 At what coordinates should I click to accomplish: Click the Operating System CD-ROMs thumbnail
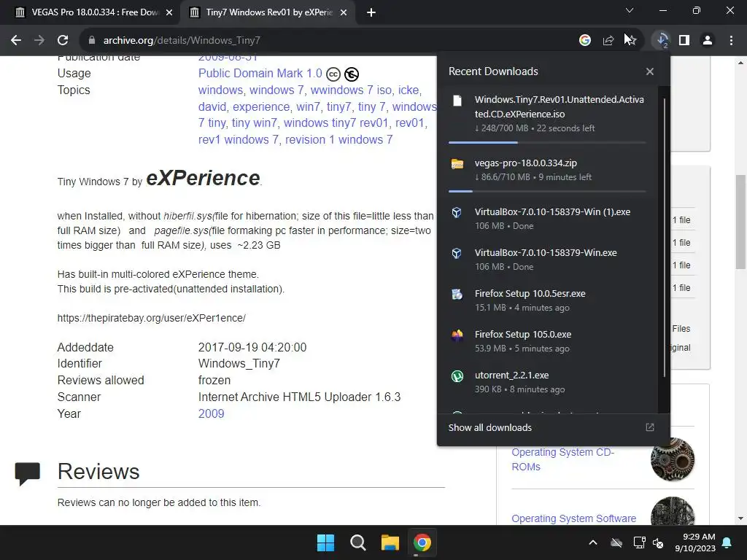(672, 459)
